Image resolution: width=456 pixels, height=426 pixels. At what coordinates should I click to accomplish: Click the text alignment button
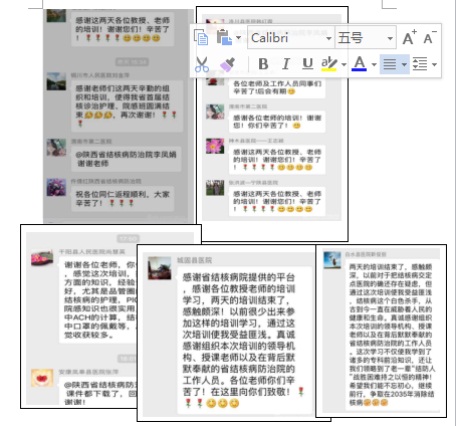tap(390, 64)
